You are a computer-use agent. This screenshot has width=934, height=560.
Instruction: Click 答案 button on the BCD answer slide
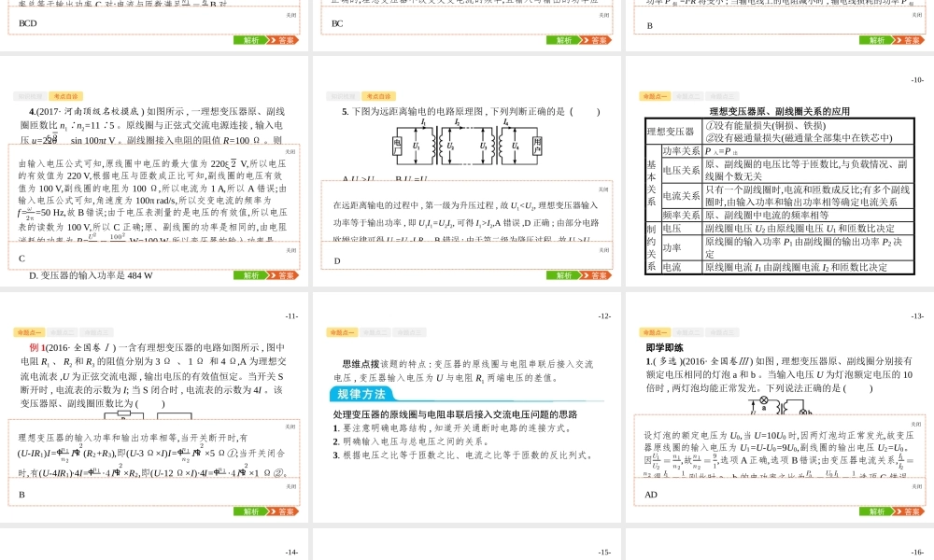(285, 40)
